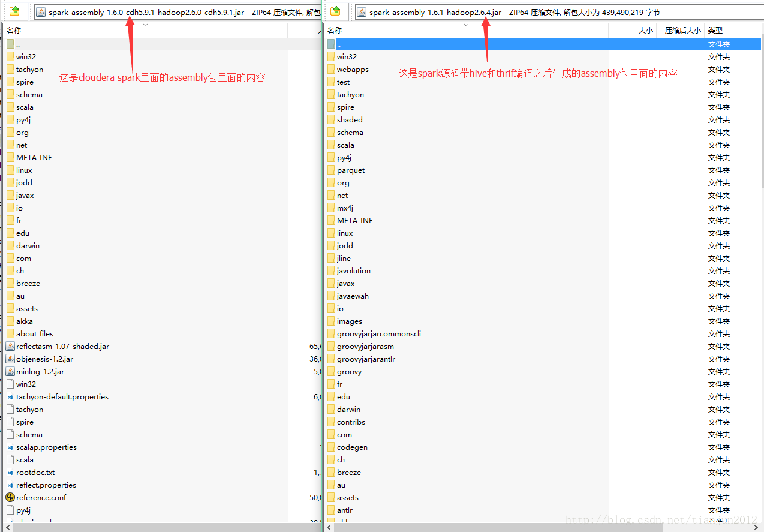This screenshot has height=532, width=764.
Task: Click 文件夹 type cell for webapps row
Action: click(718, 69)
